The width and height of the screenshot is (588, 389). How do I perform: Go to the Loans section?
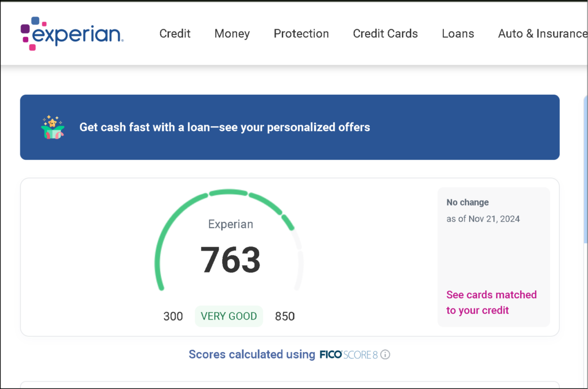(x=458, y=33)
